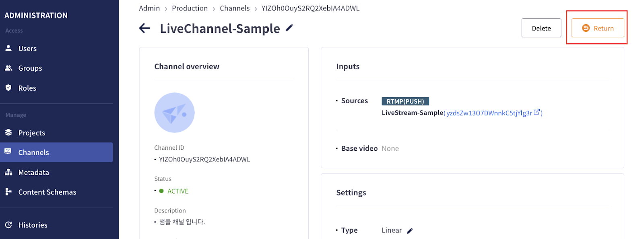
Task: Open the yzdsZw13O7DWnnkC5tjYlg3r stream link
Action: (x=489, y=113)
